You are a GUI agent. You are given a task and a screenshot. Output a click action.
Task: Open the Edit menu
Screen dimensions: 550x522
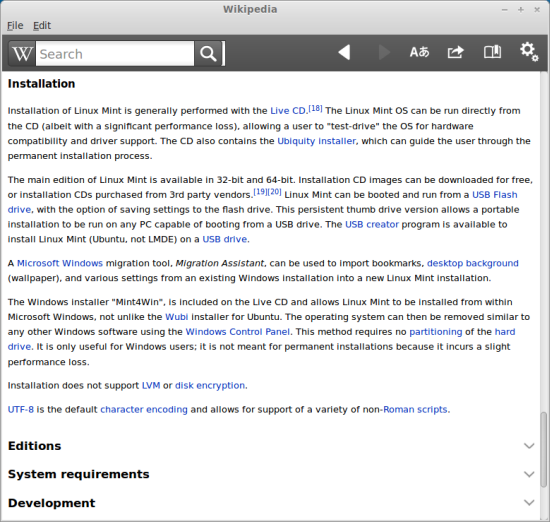point(42,26)
